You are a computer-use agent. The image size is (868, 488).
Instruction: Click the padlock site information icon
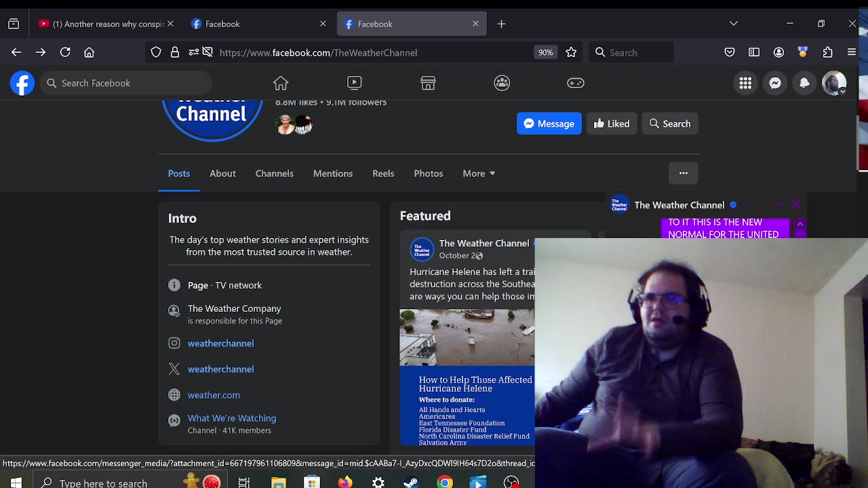tap(175, 52)
